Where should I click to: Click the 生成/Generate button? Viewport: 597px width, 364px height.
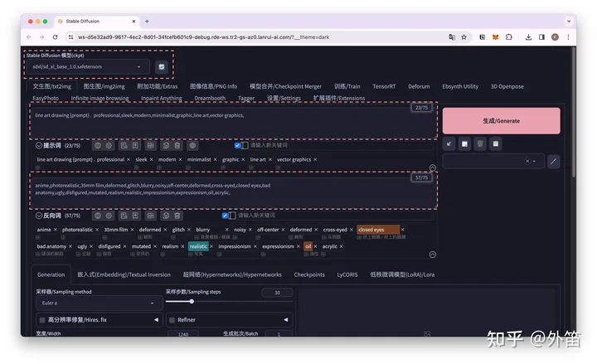click(x=501, y=121)
